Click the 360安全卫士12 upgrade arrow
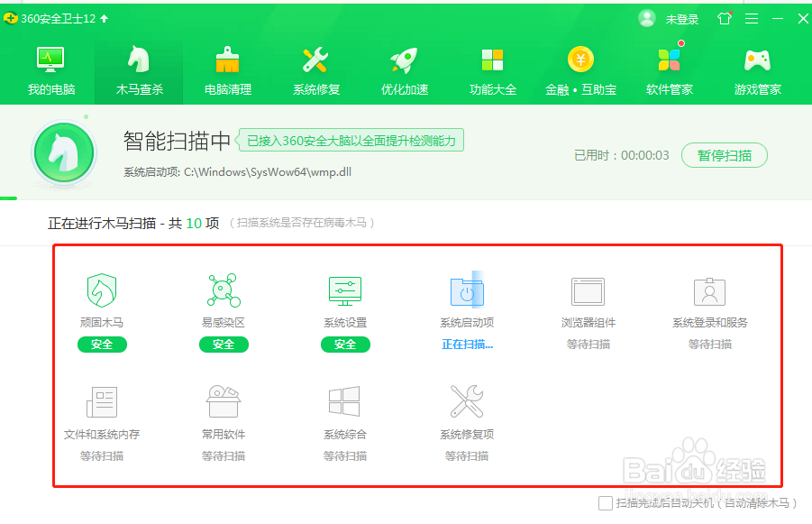 104,19
